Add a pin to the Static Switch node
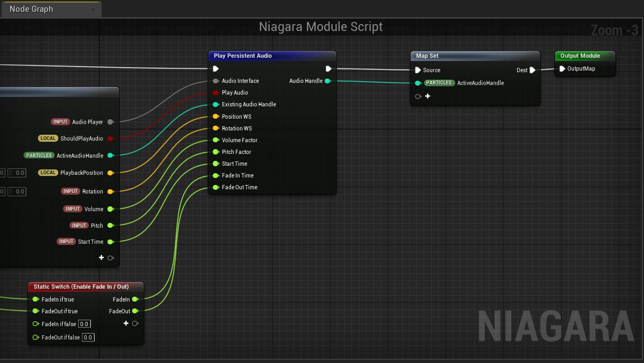644x363 pixels. [126, 323]
